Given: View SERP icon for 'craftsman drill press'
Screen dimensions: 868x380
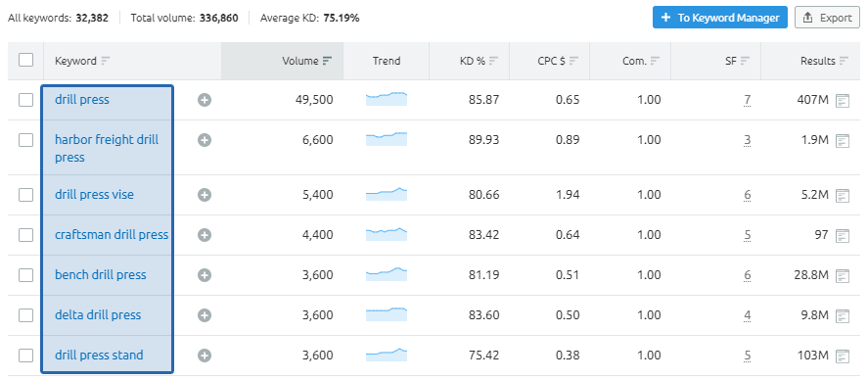Looking at the screenshot, I should 843,235.
